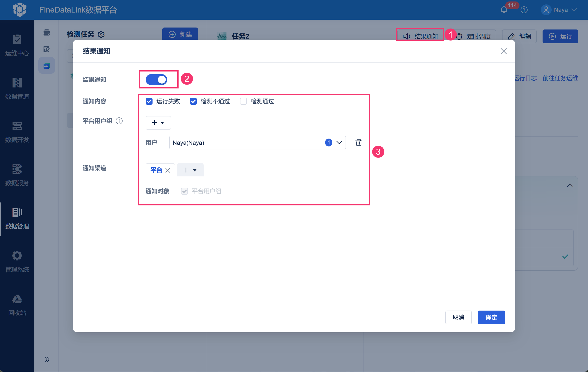This screenshot has width=588, height=372.
Task: Delete the Naya user row with trash icon
Action: click(x=359, y=143)
